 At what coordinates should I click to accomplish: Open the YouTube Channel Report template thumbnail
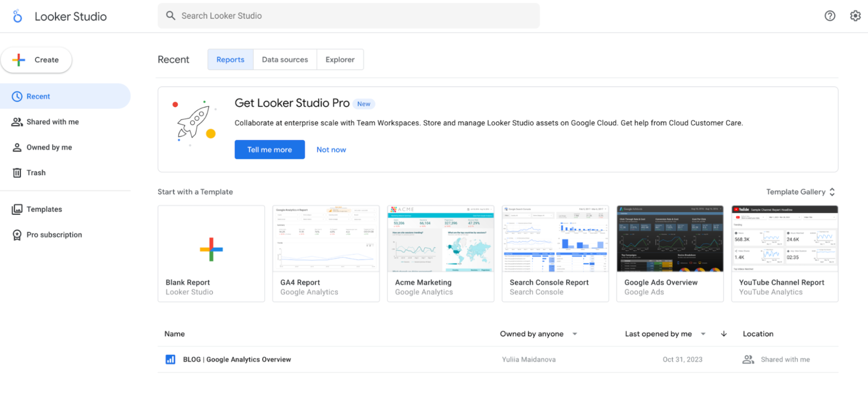(784, 239)
